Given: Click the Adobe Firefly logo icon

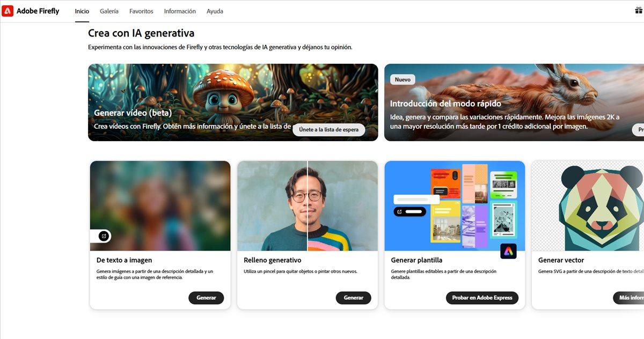Looking at the screenshot, I should (x=8, y=11).
